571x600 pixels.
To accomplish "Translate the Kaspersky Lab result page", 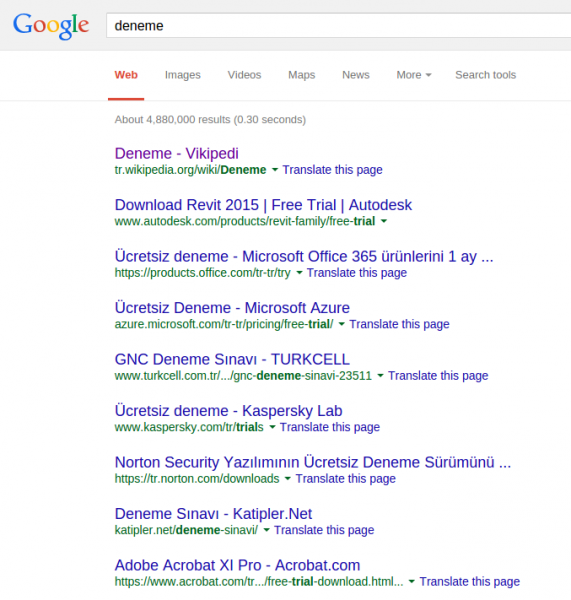I will coord(330,427).
